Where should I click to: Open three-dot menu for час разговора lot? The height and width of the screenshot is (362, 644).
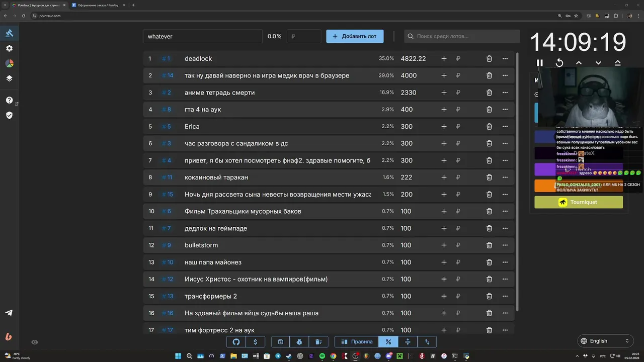(x=505, y=143)
